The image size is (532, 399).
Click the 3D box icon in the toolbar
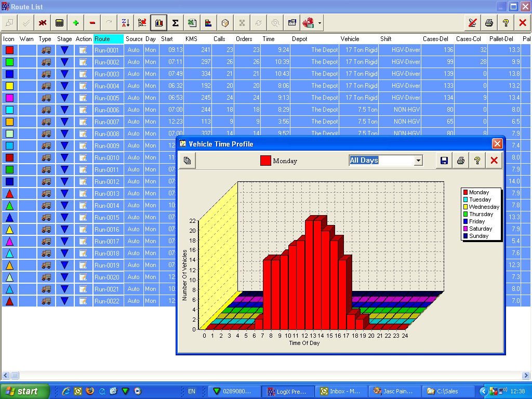click(x=225, y=23)
